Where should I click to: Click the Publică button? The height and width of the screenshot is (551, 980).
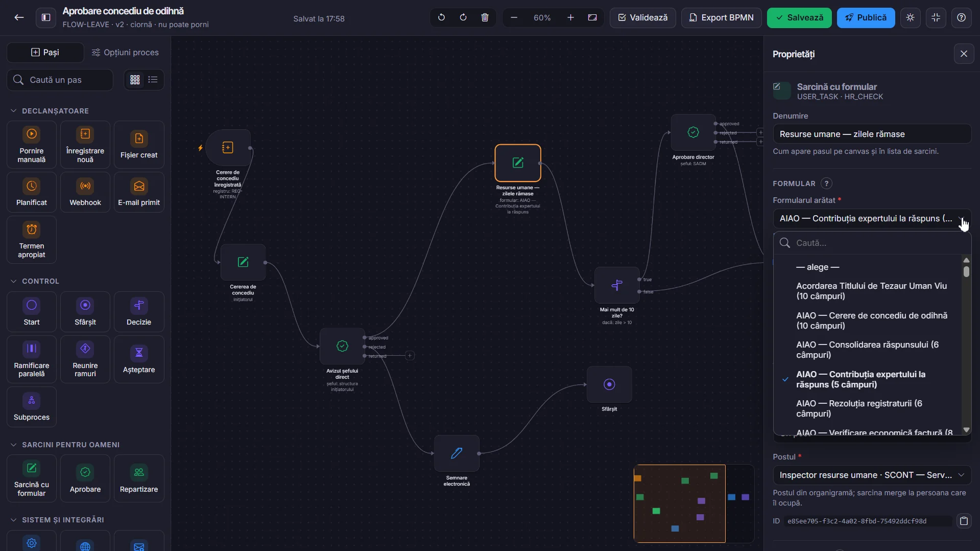(866, 17)
